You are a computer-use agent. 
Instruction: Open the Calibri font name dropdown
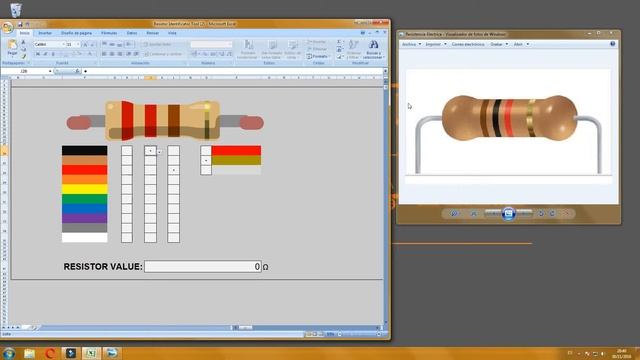(x=63, y=44)
